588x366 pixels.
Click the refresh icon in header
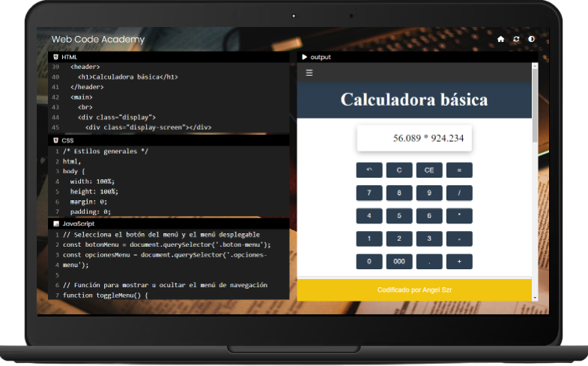pos(516,39)
